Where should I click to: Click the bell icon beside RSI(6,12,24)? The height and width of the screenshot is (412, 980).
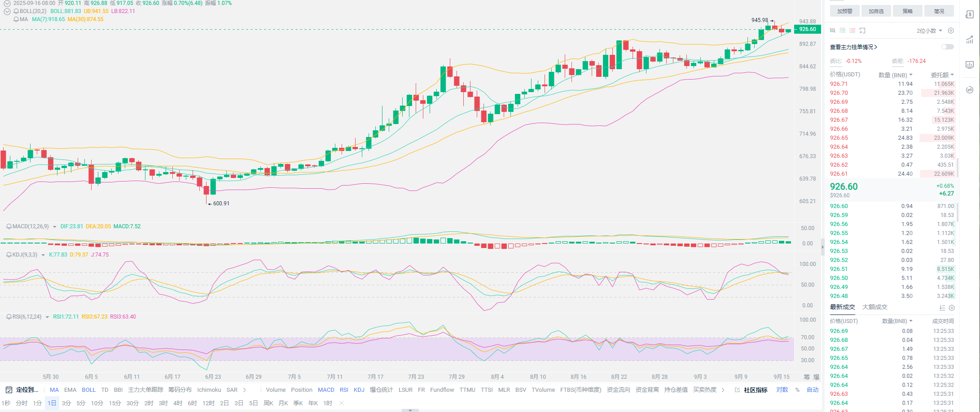(9, 317)
